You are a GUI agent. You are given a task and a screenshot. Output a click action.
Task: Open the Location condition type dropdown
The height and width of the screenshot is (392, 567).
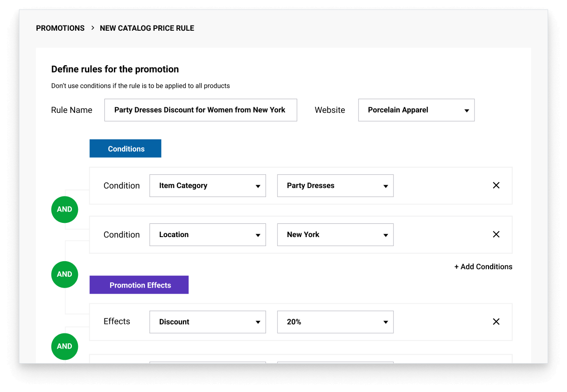(x=207, y=235)
